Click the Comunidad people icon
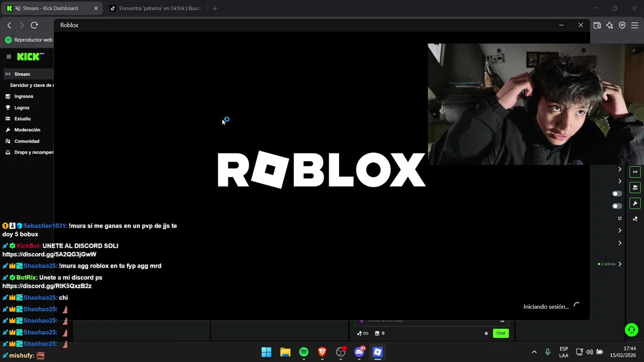This screenshot has height=362, width=644. pyautogui.click(x=8, y=141)
